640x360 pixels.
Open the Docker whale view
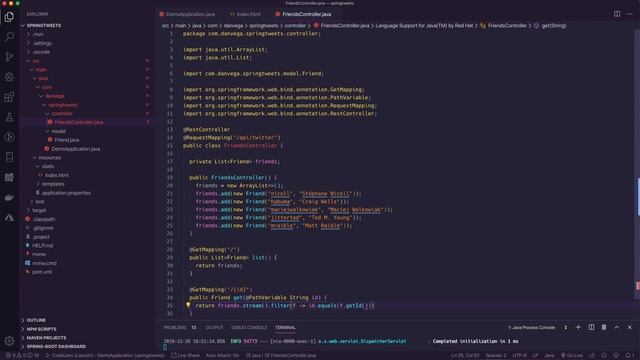(x=9, y=198)
